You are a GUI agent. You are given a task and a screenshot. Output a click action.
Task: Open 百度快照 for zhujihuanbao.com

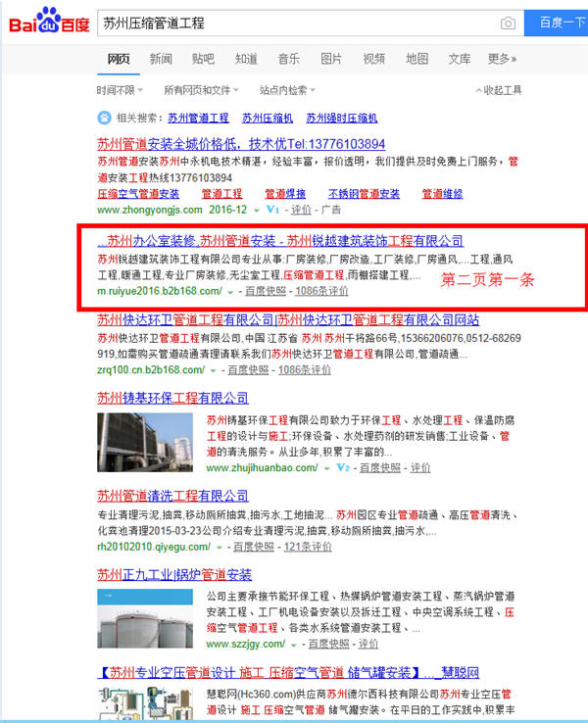[380, 468]
